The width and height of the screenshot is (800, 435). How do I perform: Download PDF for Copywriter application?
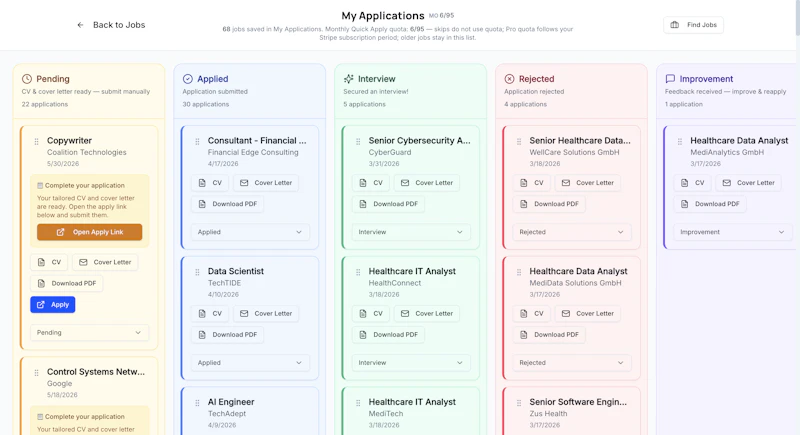pos(67,284)
